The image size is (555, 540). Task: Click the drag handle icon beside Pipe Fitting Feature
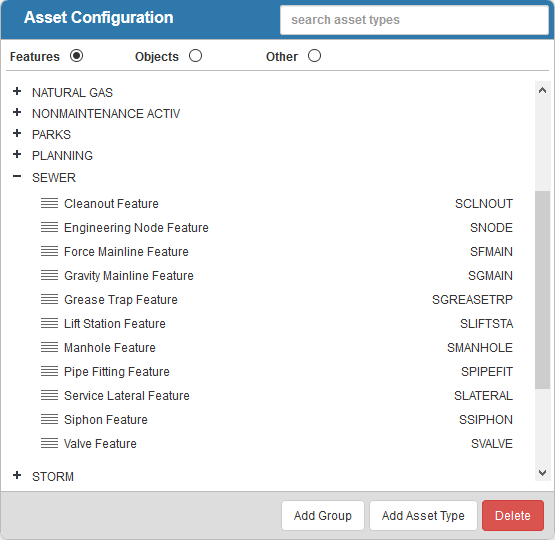pos(49,372)
